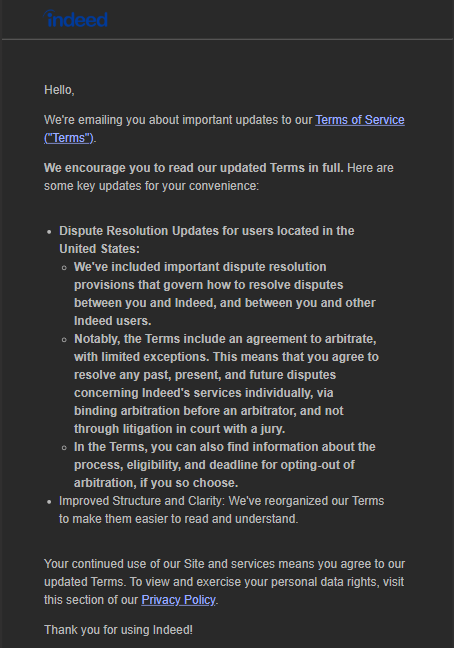
Task: Click the bold "We encourage you to read" sentence
Action: (194, 168)
